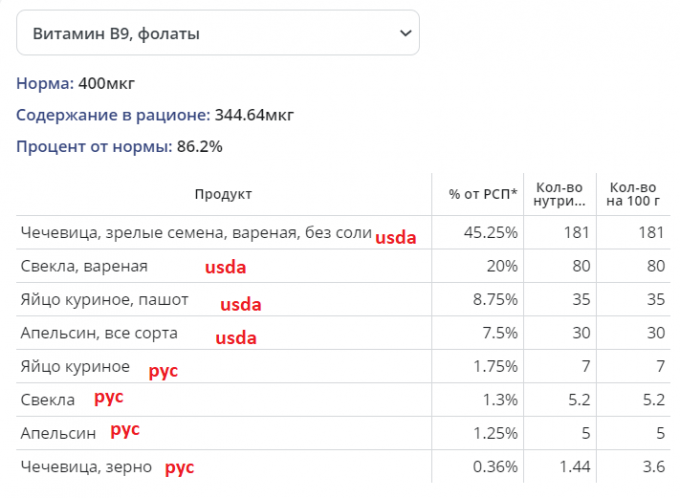Image resolution: width=680 pixels, height=498 pixels.
Task: Open the Витамин B9, фолаты dropdown
Action: (217, 33)
